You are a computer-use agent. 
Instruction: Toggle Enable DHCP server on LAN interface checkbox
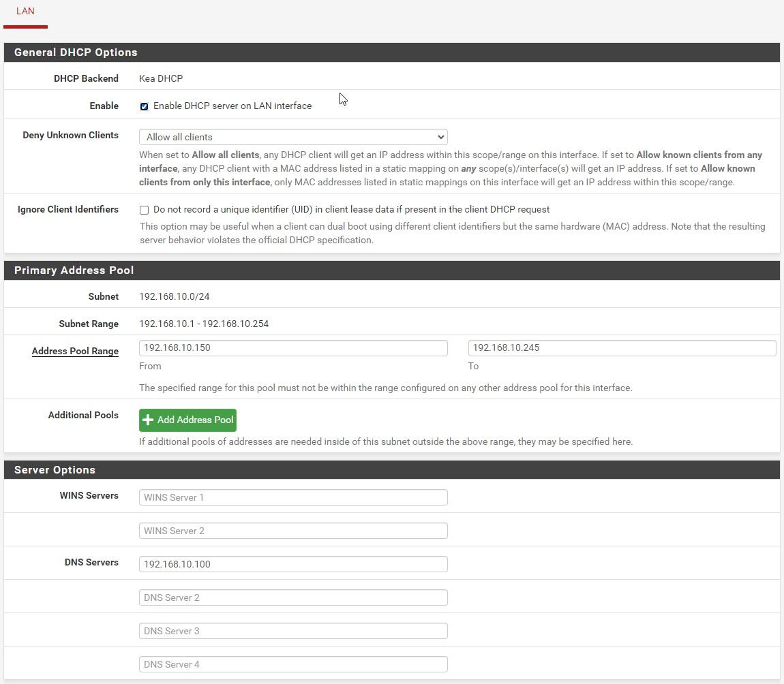[x=144, y=106]
